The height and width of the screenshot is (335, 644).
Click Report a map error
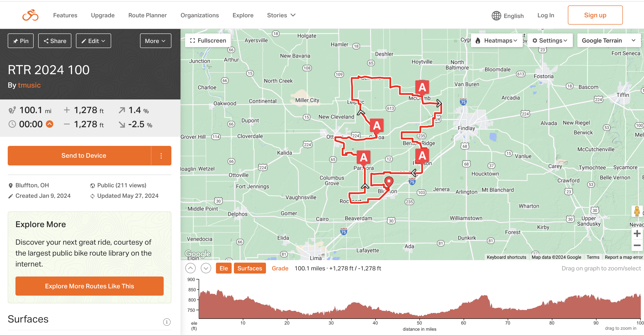(x=624, y=257)
